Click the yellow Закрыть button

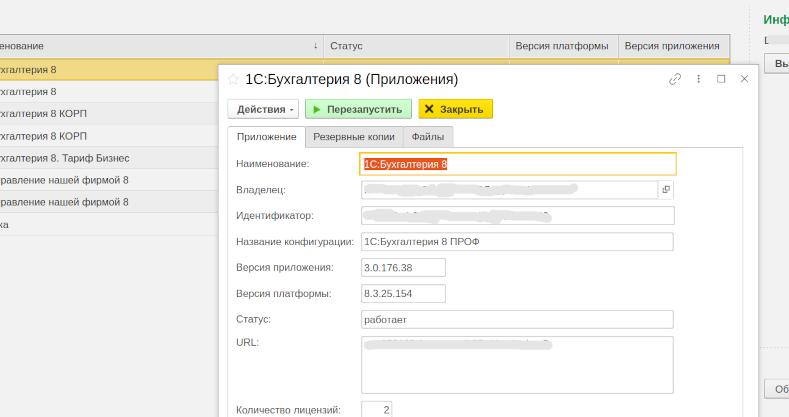(x=455, y=109)
